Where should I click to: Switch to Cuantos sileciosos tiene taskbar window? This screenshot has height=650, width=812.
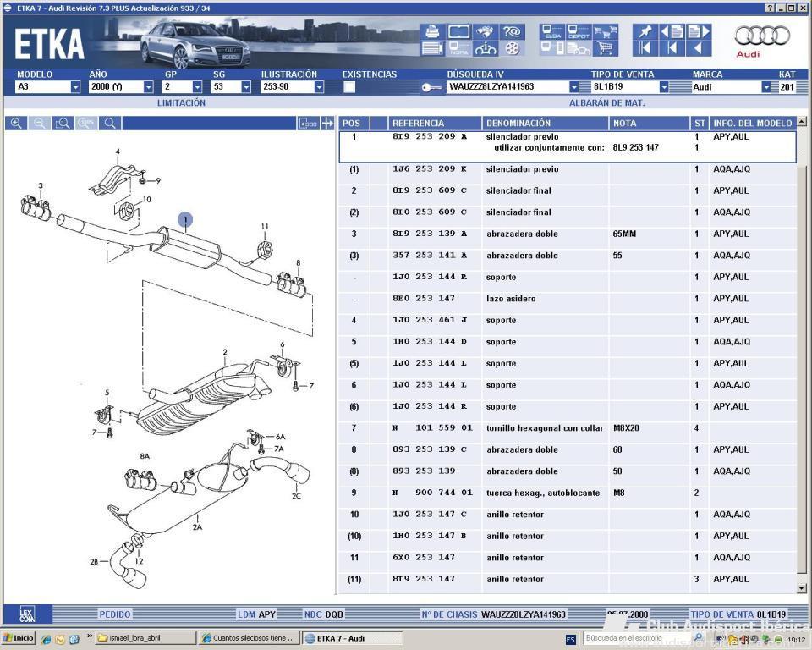[250, 638]
